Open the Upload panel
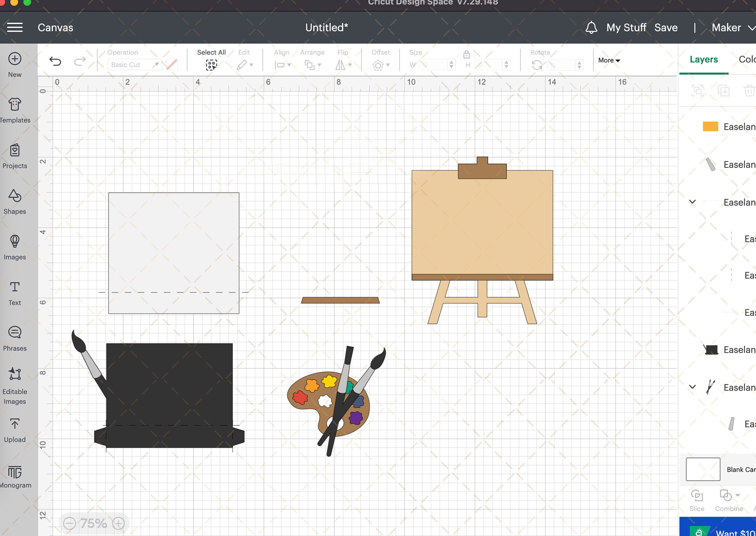The width and height of the screenshot is (756, 536). 15,430
